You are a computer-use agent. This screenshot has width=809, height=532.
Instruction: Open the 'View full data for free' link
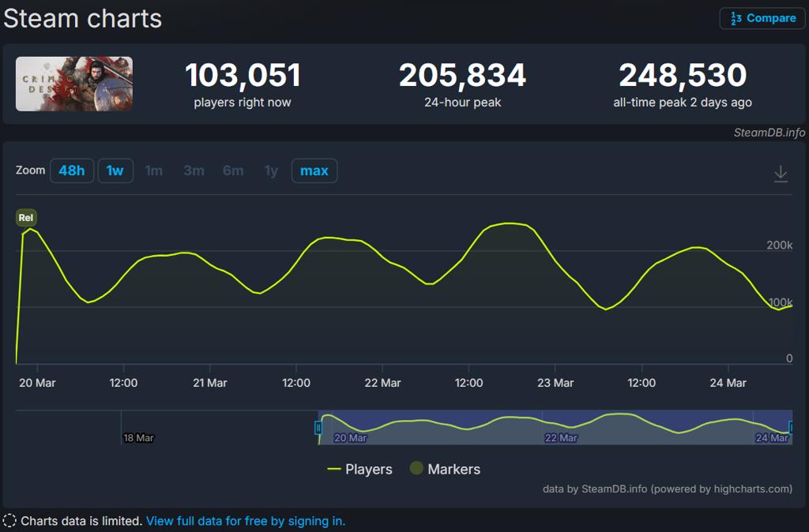[246, 521]
